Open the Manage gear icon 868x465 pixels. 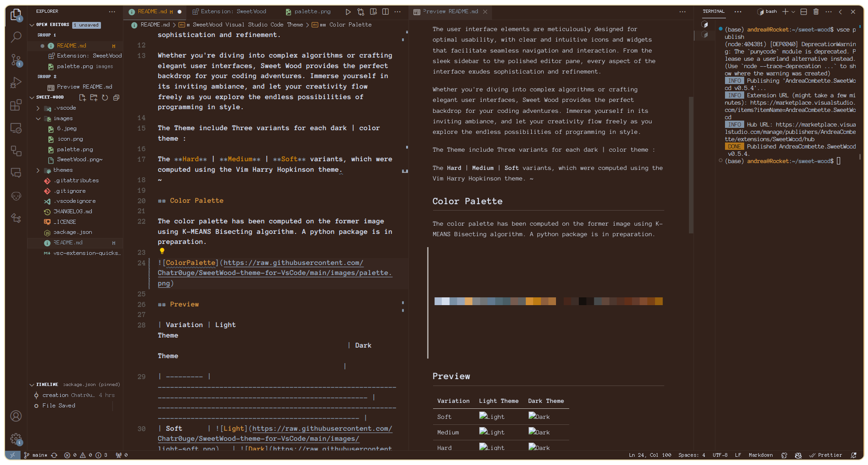point(16,439)
